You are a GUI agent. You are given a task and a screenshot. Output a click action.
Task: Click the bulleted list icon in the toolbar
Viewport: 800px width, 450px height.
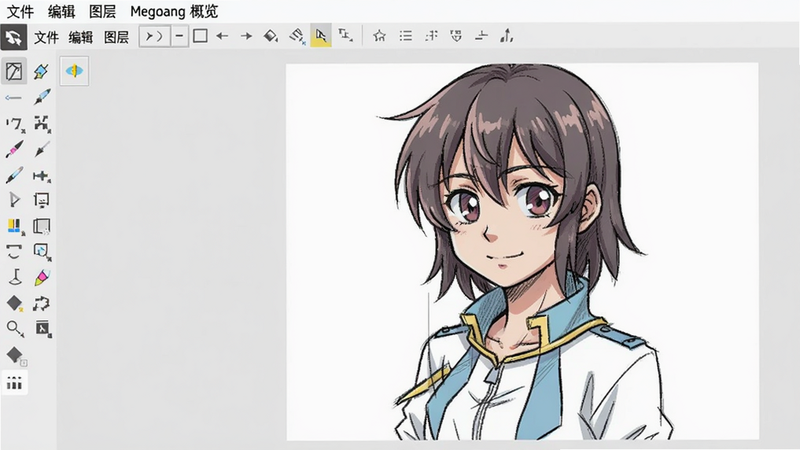(x=406, y=36)
